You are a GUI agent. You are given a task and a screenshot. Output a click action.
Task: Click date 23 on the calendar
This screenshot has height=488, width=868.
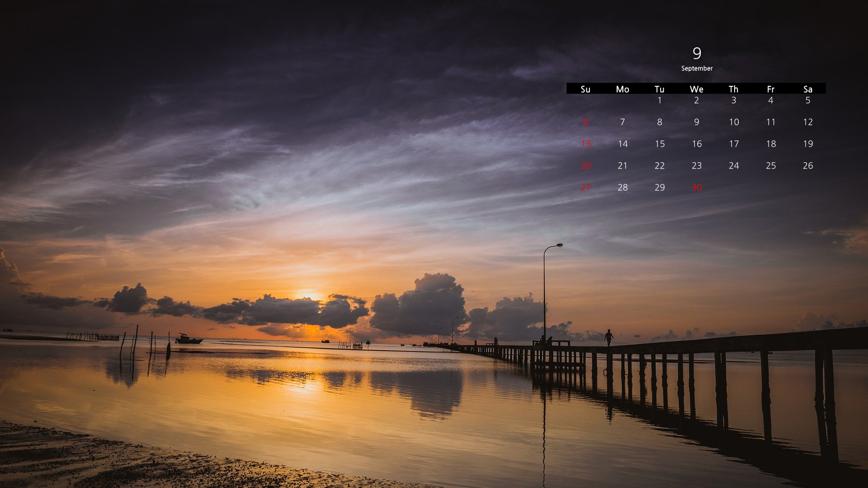coord(697,165)
